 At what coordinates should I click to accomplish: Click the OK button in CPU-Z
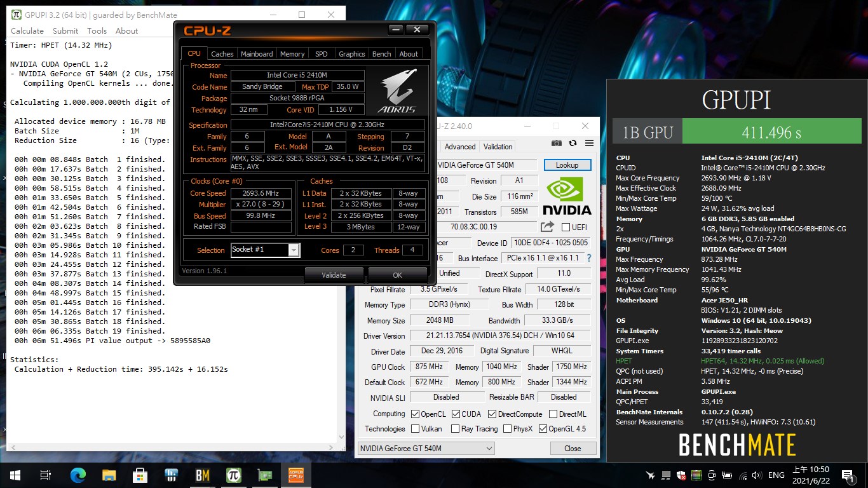(398, 275)
